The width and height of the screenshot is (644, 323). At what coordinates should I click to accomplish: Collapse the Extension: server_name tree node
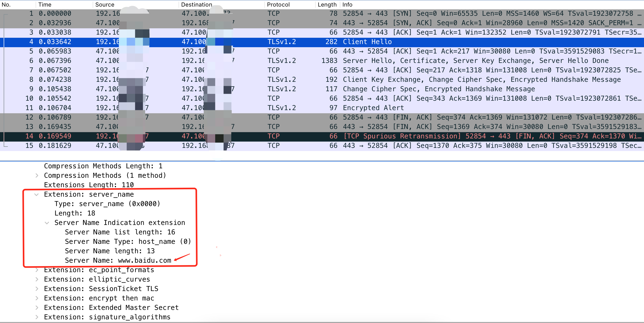[x=37, y=195]
